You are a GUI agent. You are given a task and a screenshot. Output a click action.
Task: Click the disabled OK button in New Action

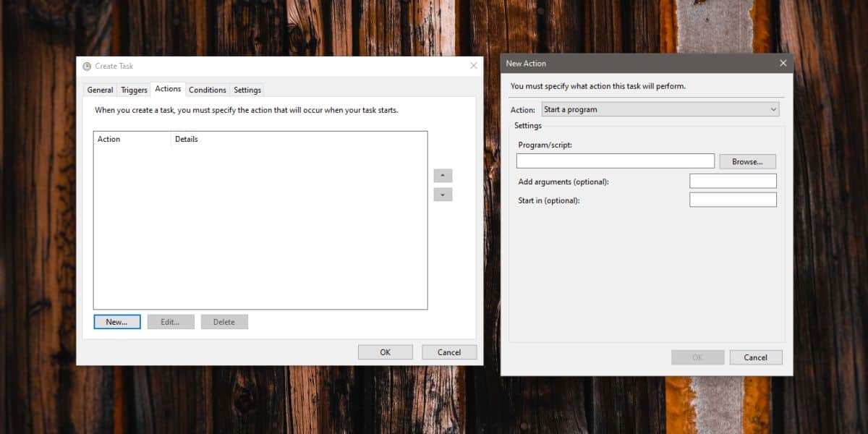pyautogui.click(x=698, y=357)
